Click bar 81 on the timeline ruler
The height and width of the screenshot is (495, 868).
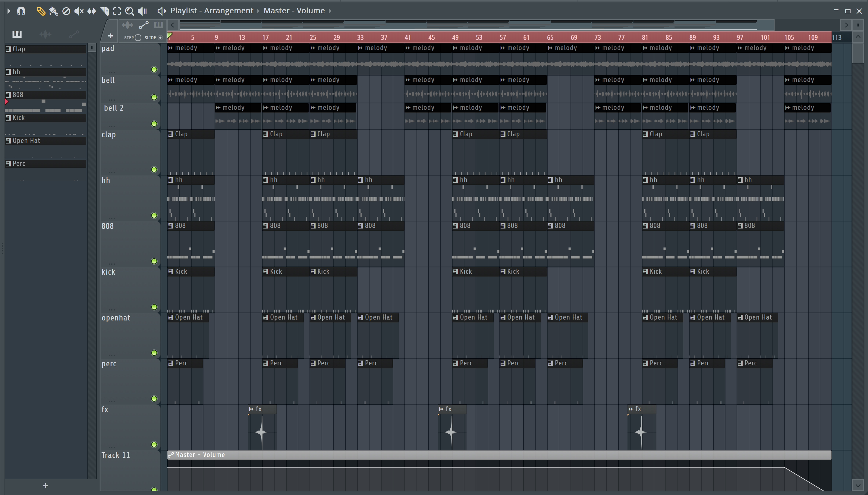(645, 38)
